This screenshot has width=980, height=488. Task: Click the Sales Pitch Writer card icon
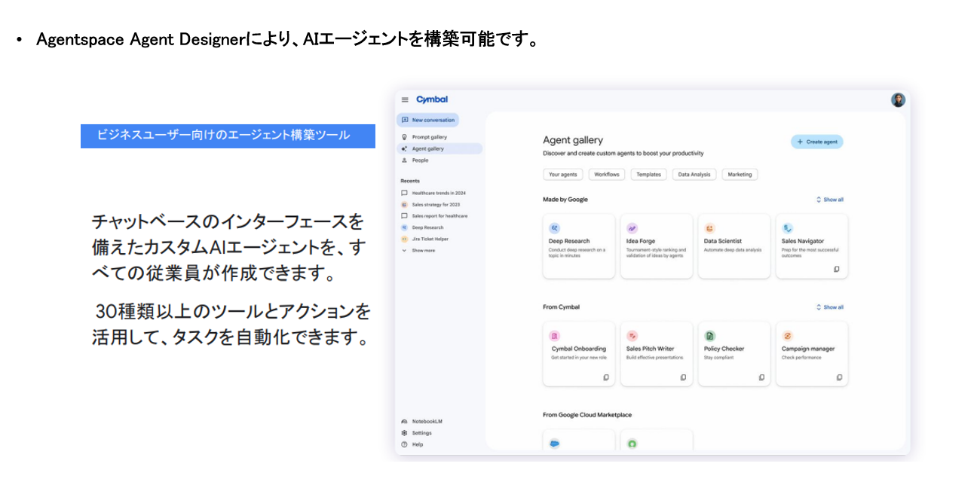632,336
